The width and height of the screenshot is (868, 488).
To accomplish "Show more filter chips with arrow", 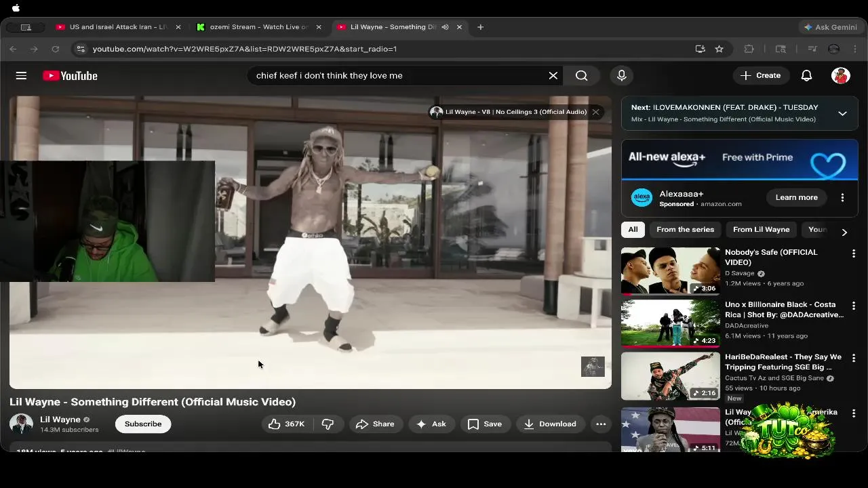I will coord(844,232).
